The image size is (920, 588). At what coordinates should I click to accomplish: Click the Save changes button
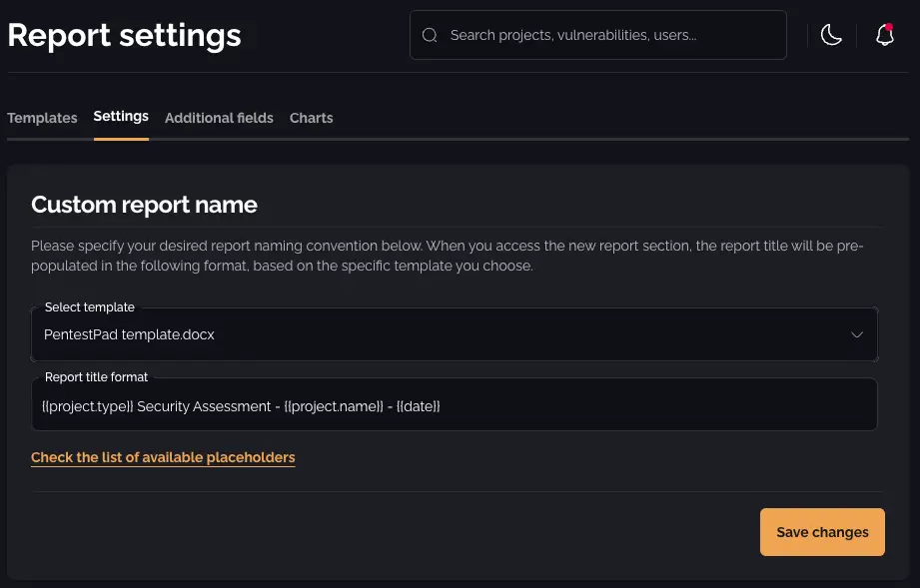point(822,531)
